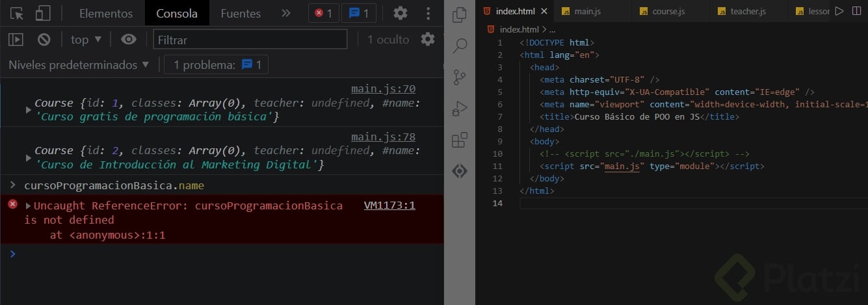Click the console prompt input line
Image resolution: width=868 pixels, height=305 pixels.
point(221,254)
